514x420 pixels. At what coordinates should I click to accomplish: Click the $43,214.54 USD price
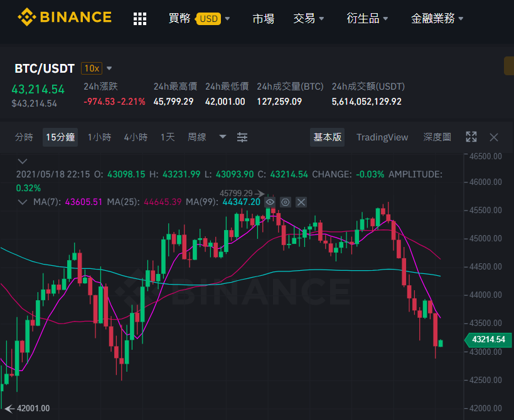tap(34, 104)
